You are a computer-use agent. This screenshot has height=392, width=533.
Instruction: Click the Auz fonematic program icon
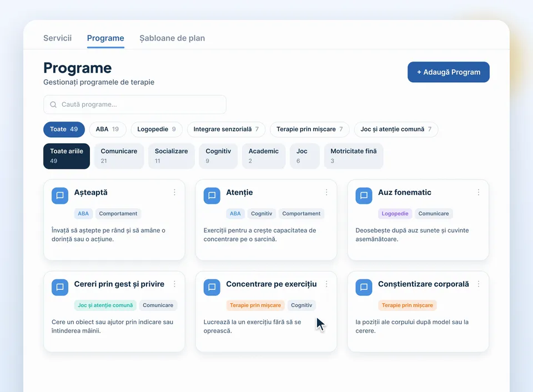[x=364, y=195]
